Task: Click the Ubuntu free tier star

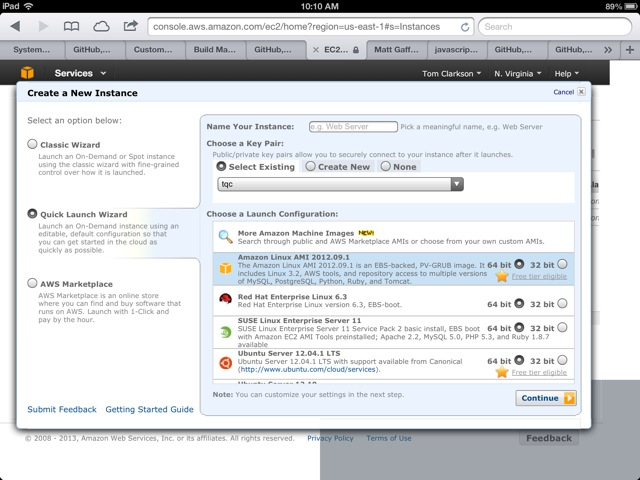Action: coord(502,372)
